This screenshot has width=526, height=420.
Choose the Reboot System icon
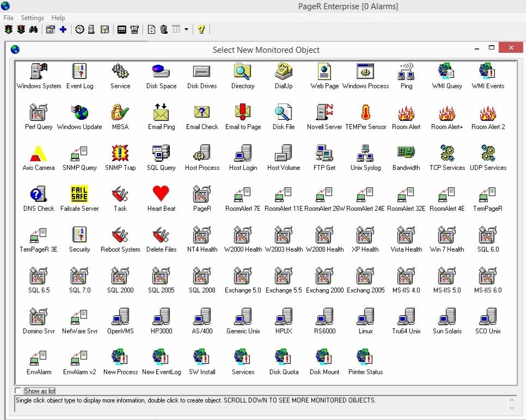[120, 235]
